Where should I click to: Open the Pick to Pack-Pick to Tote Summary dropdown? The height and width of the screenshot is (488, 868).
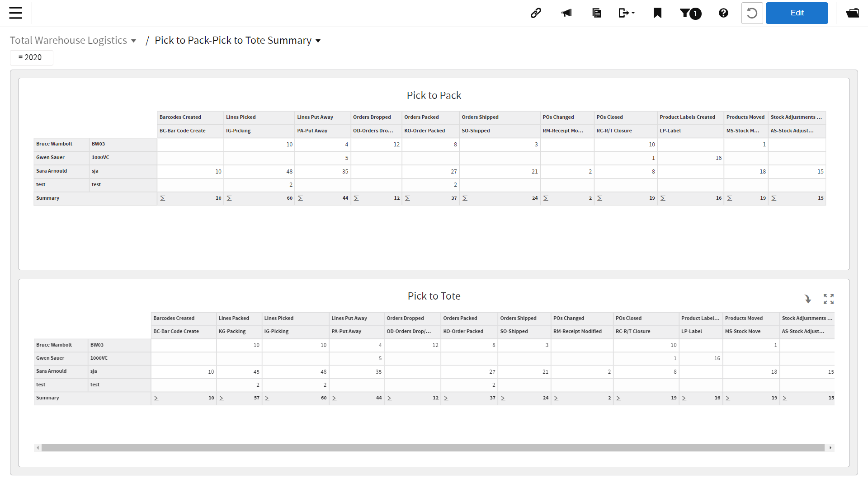click(x=318, y=40)
